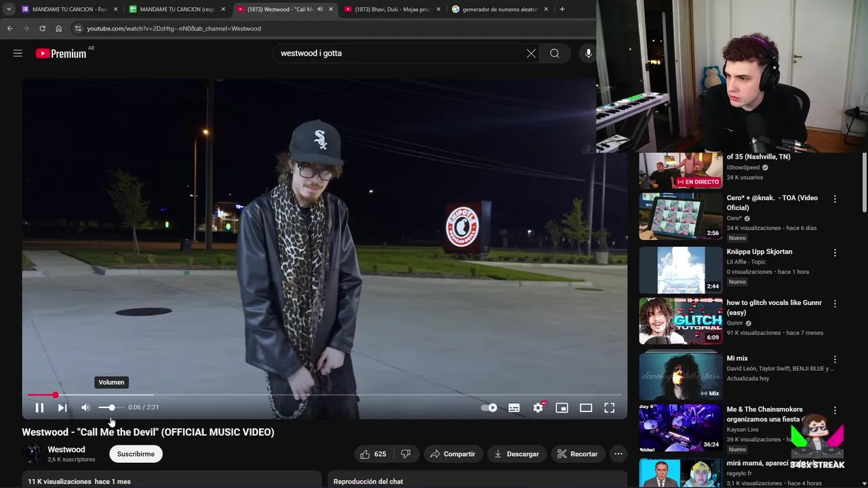Screen dimensions: 868x488
Task: Dislike the video with thumbs down
Action: coord(406,454)
